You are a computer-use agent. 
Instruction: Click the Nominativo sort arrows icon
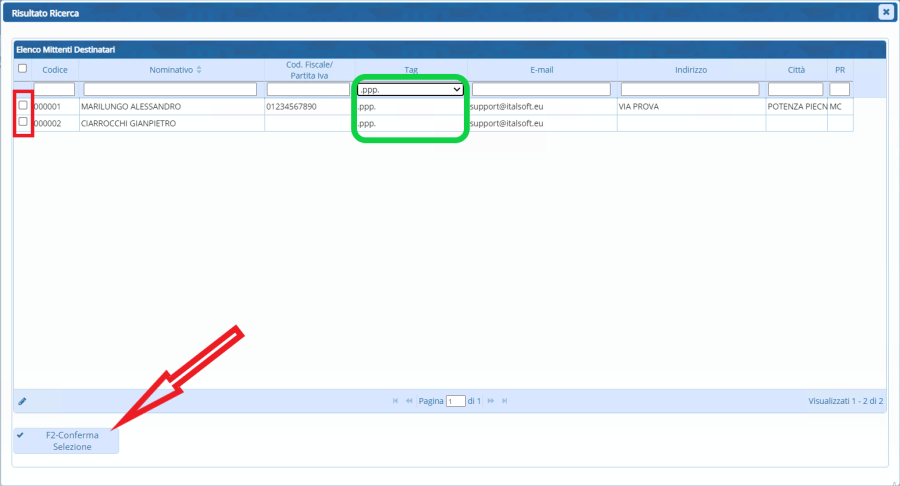[199, 70]
